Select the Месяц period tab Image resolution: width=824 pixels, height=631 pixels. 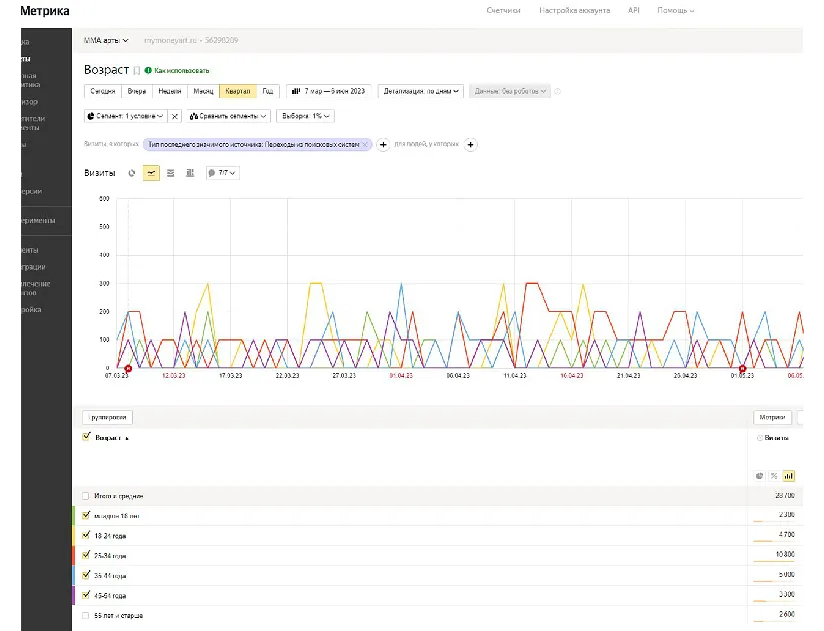203,91
